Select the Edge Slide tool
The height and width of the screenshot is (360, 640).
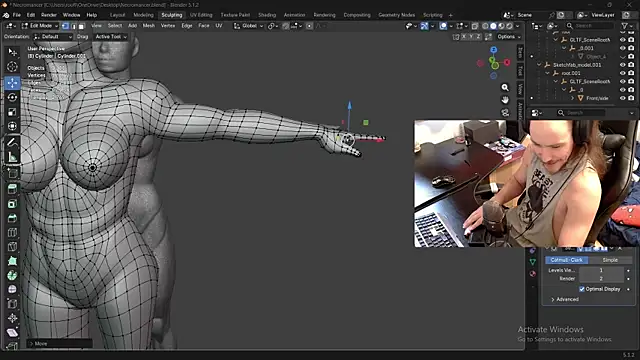[x=12, y=304]
